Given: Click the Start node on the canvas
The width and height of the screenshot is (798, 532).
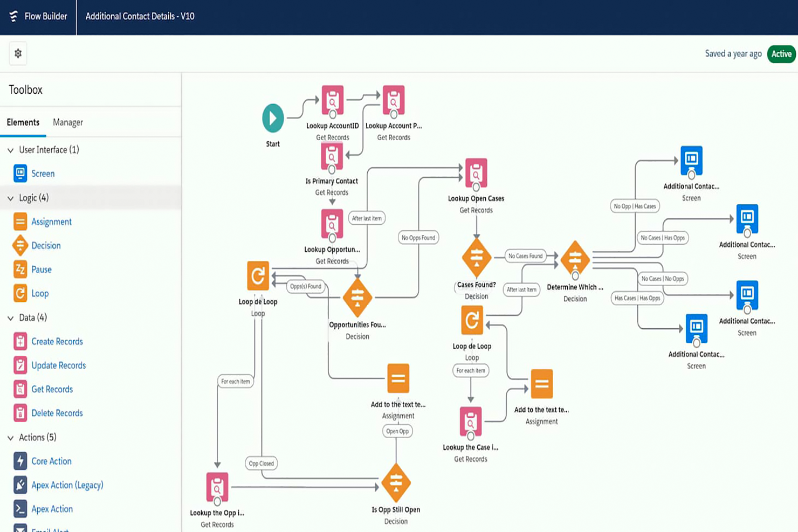Looking at the screenshot, I should (273, 118).
